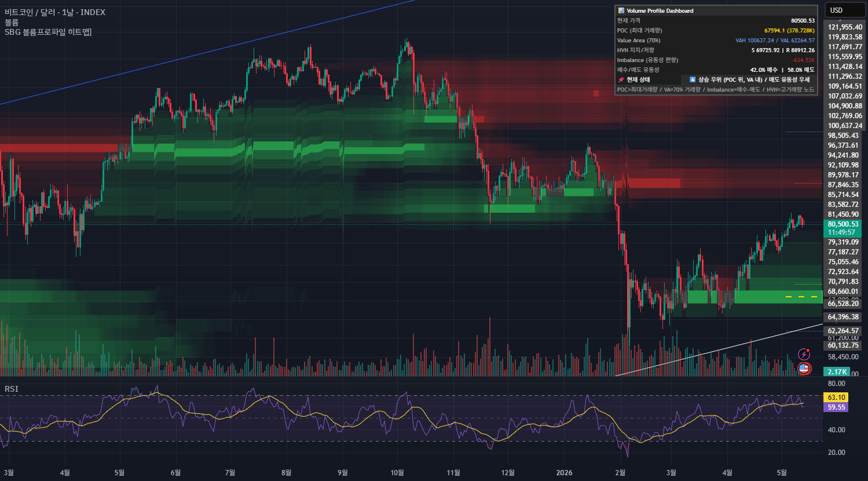Click the 42.0% 매수 | 58.0% 매도 value

click(x=782, y=70)
